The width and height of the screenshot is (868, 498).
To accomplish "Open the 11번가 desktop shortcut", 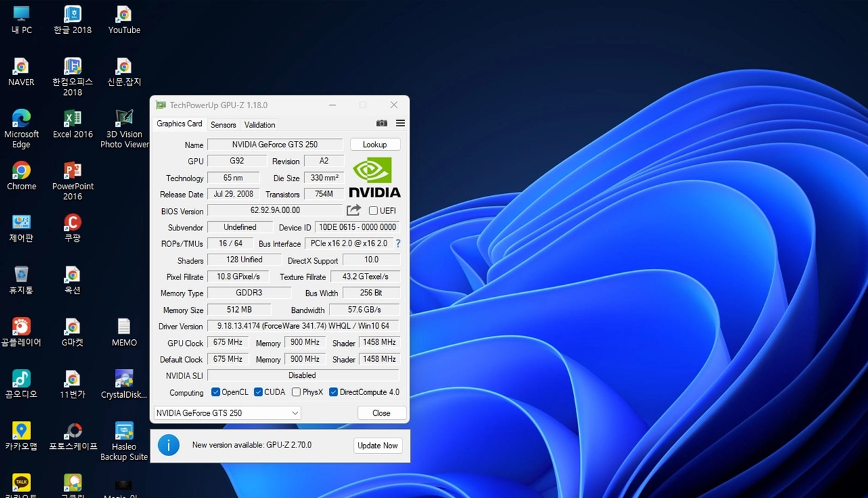I will (72, 384).
